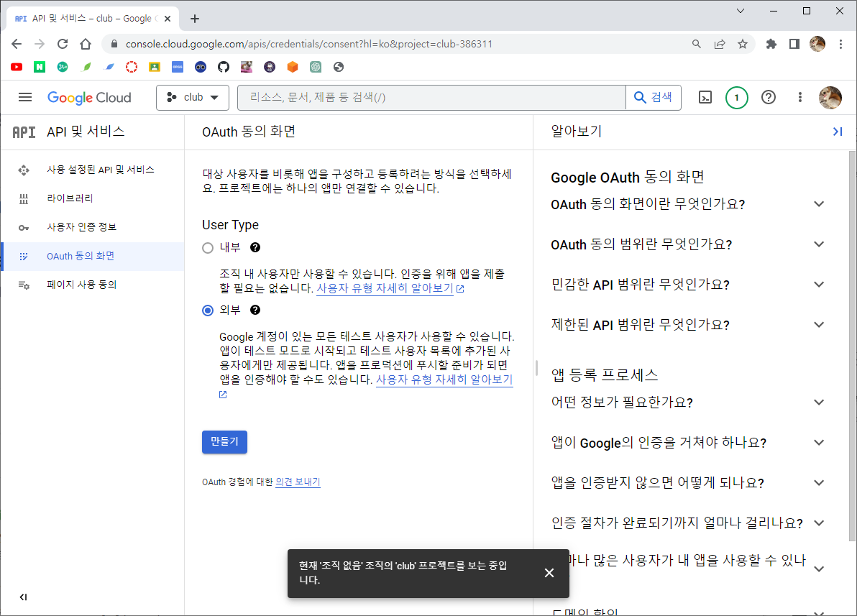Open the three-dot settings and utilities menu
The image size is (857, 616).
point(799,97)
